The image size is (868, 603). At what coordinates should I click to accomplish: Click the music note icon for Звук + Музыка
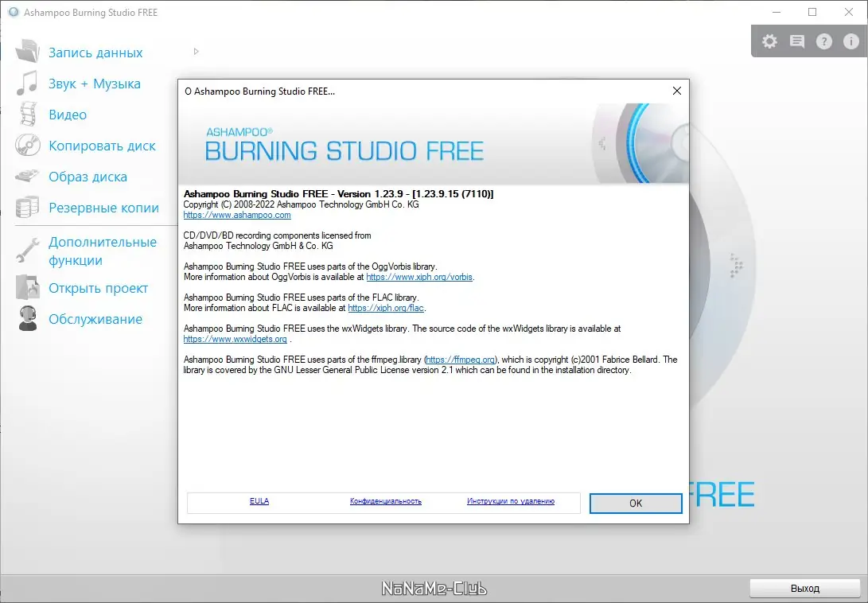pyautogui.click(x=26, y=83)
